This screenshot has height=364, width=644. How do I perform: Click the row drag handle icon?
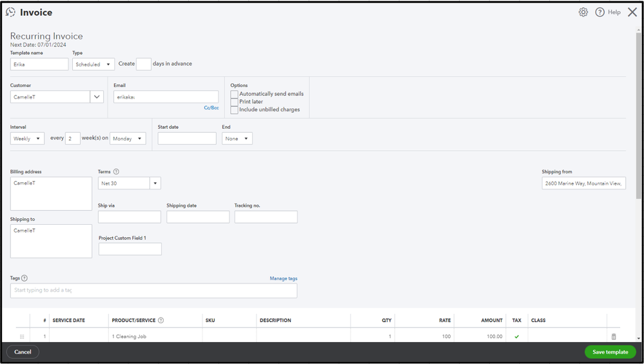(x=22, y=336)
